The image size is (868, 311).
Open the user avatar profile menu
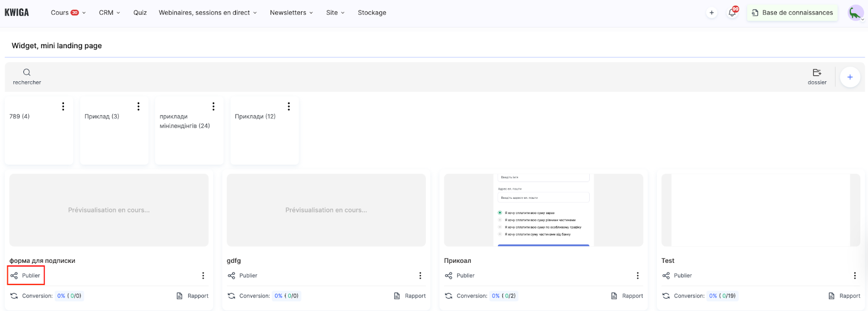click(x=856, y=12)
